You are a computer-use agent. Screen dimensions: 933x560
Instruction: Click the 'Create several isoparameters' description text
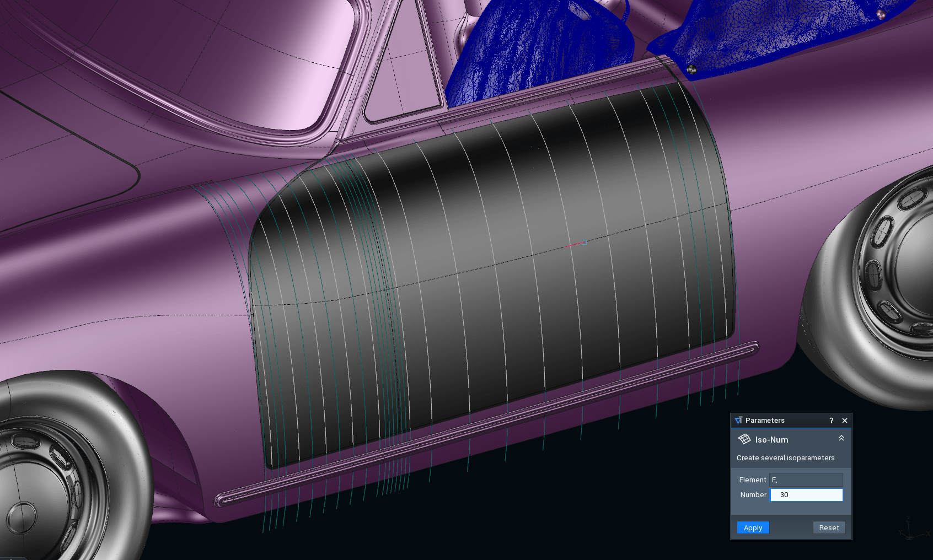785,458
